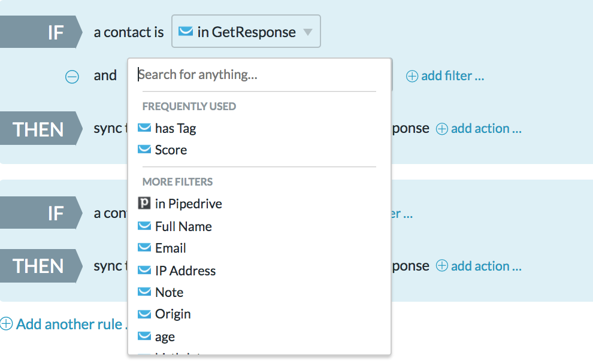
Task: Click the Search for anything field
Action: click(259, 74)
